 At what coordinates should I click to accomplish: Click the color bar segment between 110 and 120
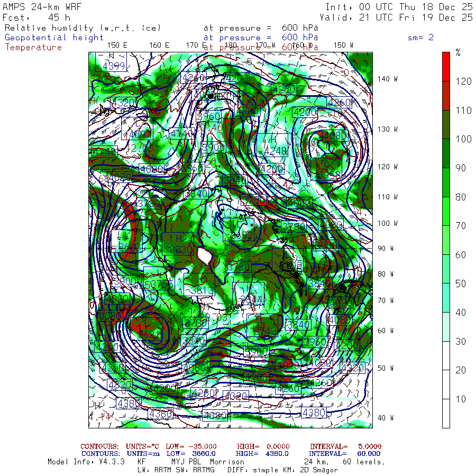click(x=446, y=96)
